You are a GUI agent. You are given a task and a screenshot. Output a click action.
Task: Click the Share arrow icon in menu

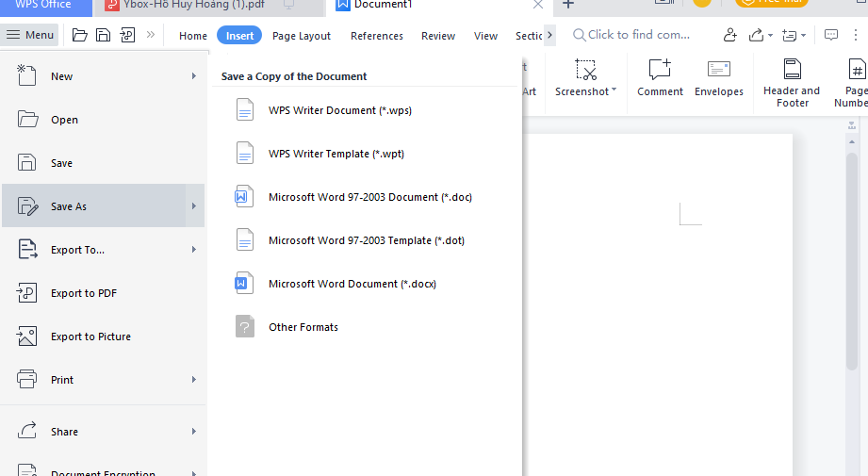tap(26, 431)
